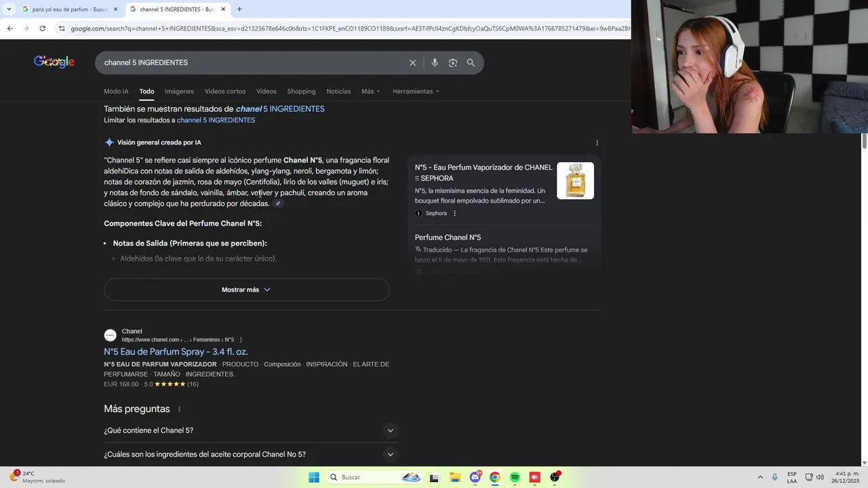Open Discord from the taskbar
The image size is (868, 488).
(x=475, y=477)
